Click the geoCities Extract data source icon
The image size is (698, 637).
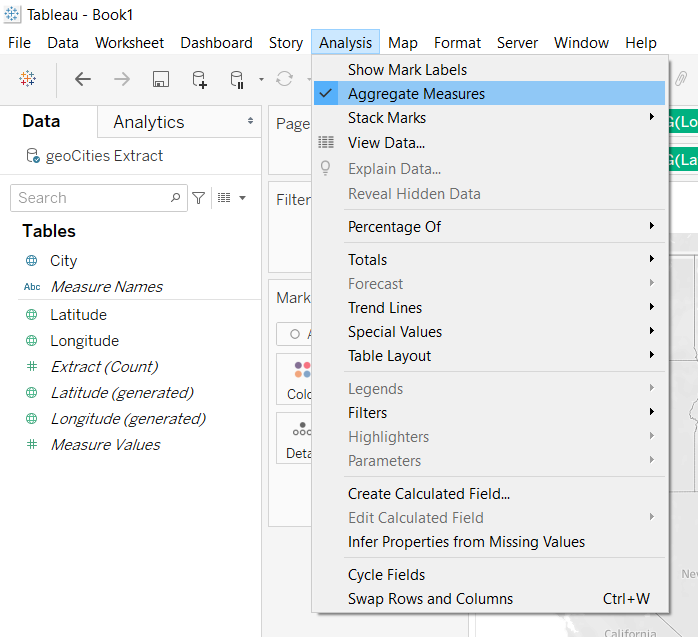33,156
